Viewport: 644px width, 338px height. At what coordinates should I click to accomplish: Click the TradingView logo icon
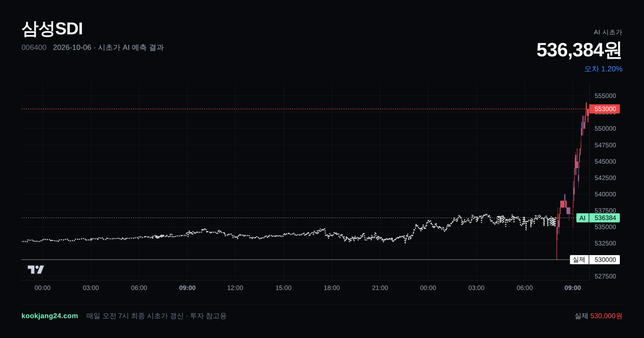coord(36,270)
